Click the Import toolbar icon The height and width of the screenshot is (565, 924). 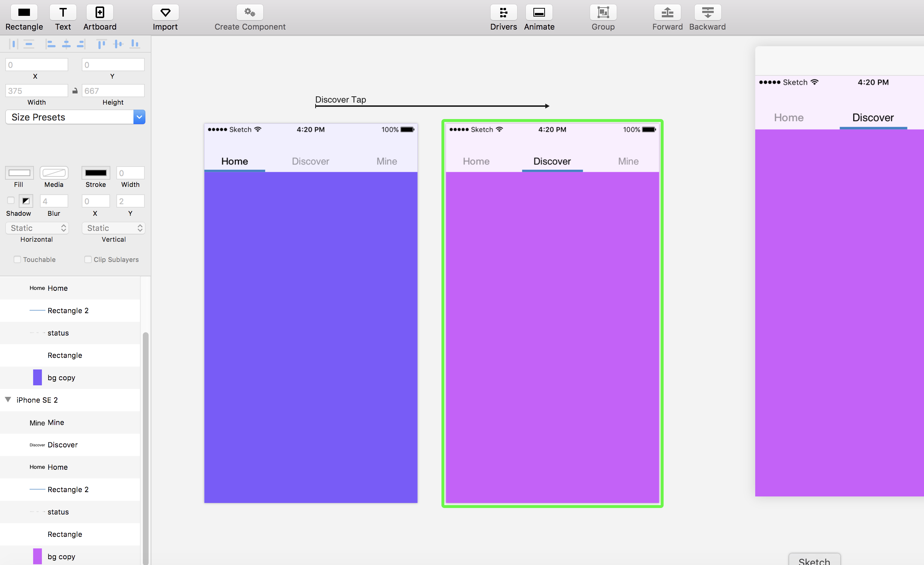(x=165, y=12)
